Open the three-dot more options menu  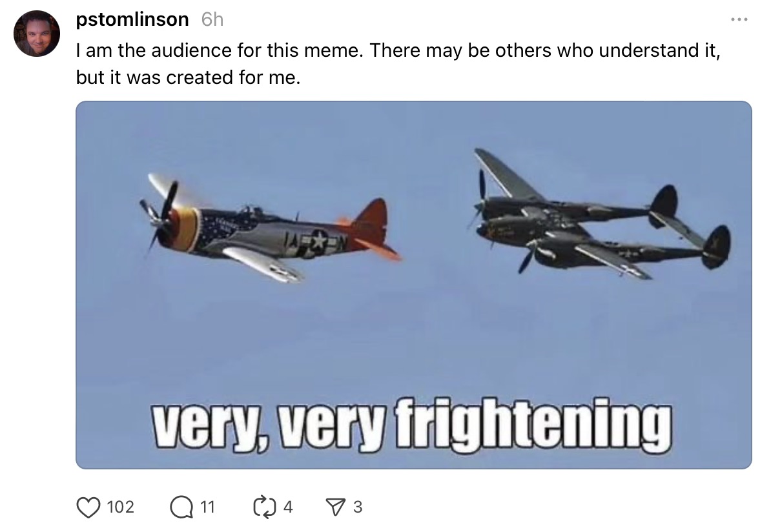tap(739, 19)
